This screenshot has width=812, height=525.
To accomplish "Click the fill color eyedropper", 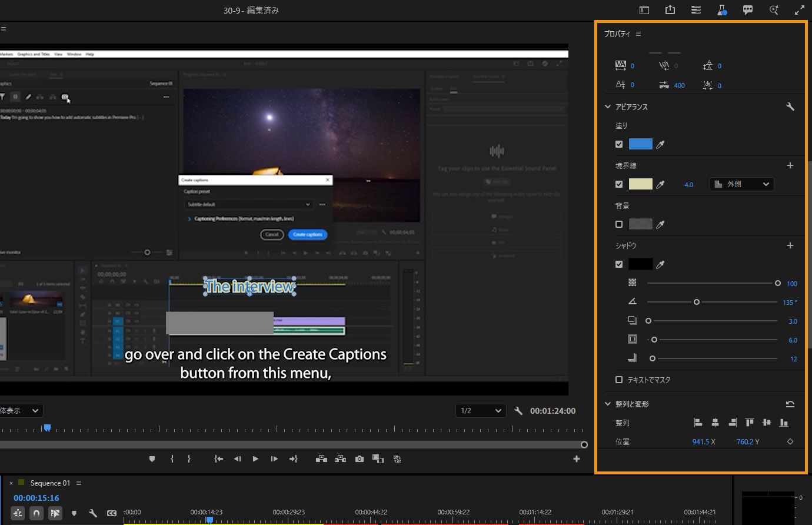I will (x=660, y=144).
